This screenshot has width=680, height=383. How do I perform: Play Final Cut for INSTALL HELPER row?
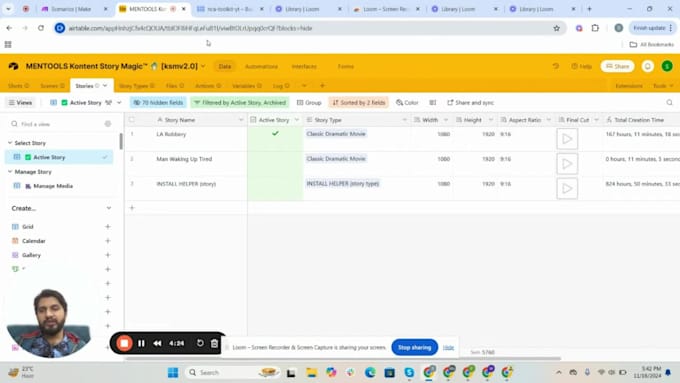pyautogui.click(x=567, y=188)
